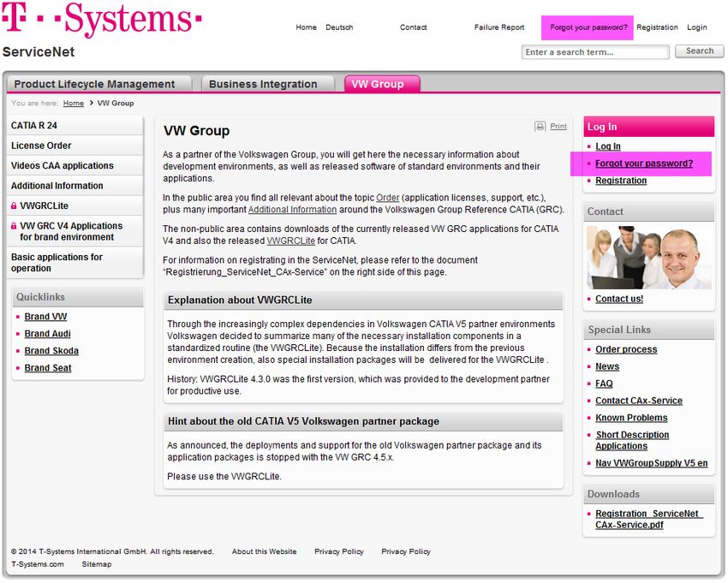Follow the inline Additional Information link in paragraph
The width and height of the screenshot is (728, 583).
(x=293, y=210)
